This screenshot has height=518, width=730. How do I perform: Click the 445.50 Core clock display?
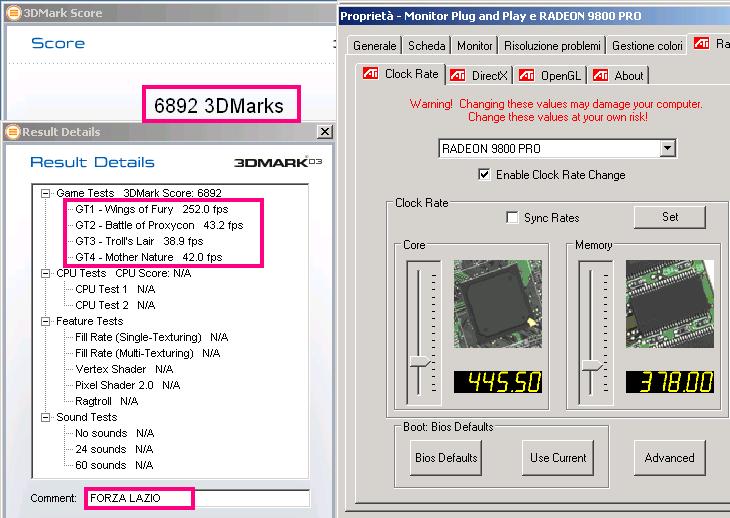498,382
